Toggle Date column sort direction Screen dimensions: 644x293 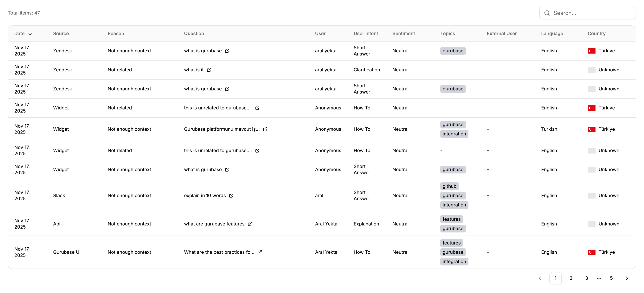pyautogui.click(x=30, y=33)
